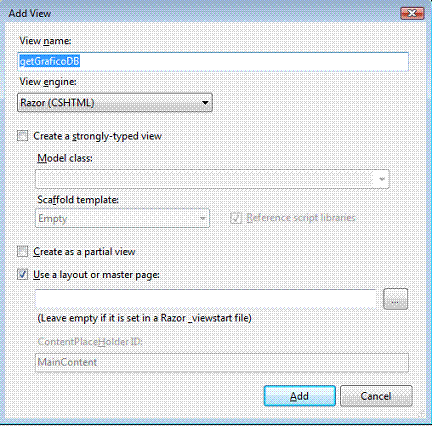Click the resize grip in dialog corner
Image resolution: width=432 pixels, height=426 pixels.
[x=421, y=414]
